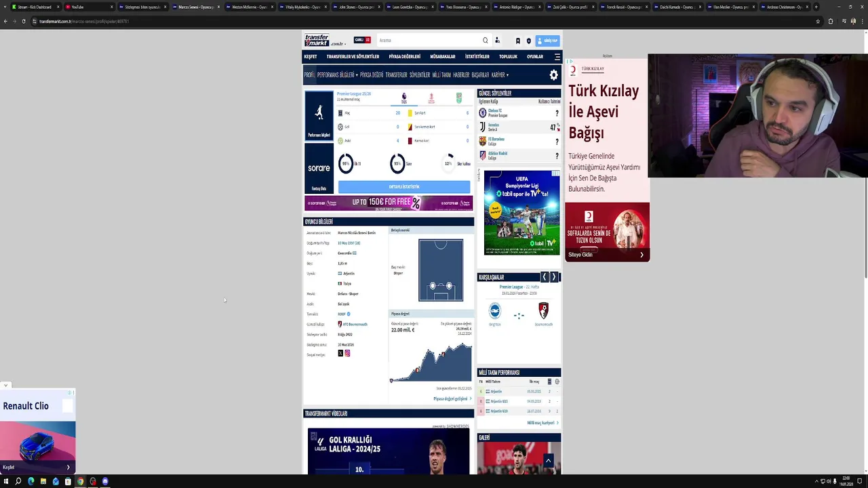
Task: Click the Brighton club crest
Action: (495, 310)
